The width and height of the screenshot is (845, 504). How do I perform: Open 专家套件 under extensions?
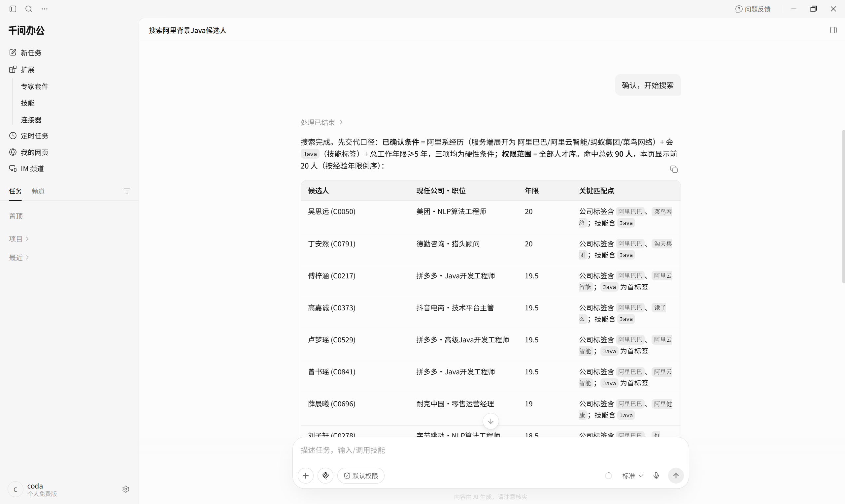[34, 86]
